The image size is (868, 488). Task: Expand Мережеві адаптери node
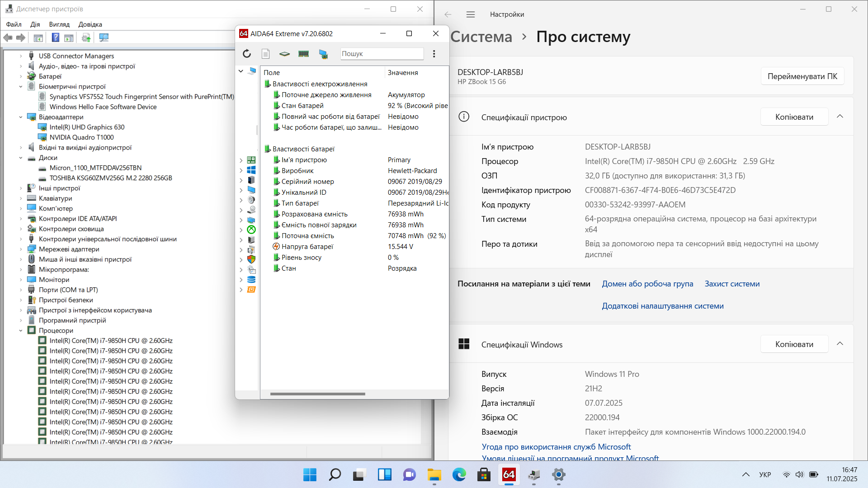[x=21, y=249]
